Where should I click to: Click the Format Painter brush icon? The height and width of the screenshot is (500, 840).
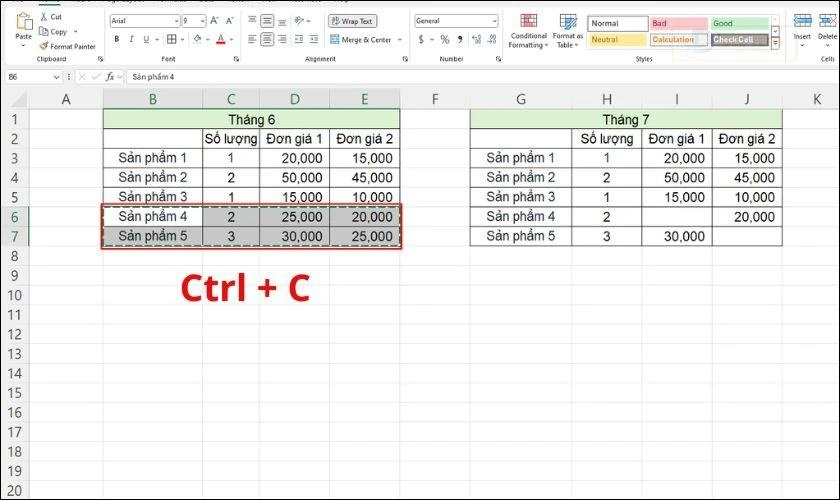(x=43, y=46)
